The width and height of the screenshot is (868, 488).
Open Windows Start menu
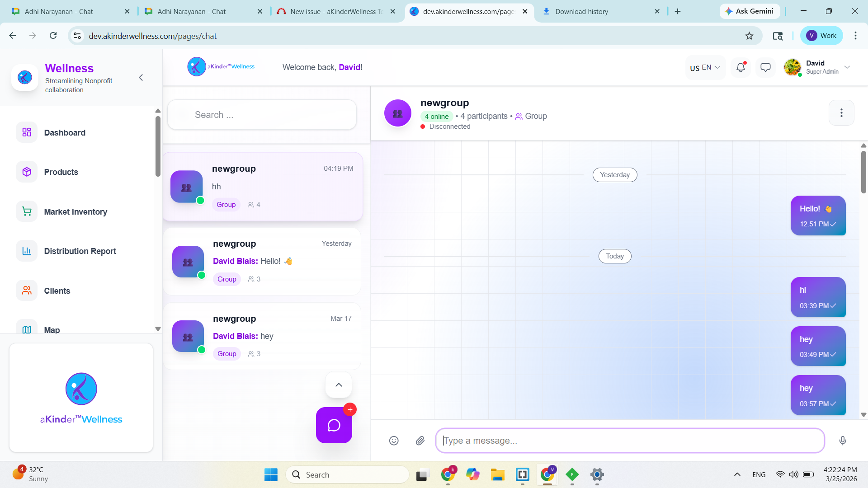click(271, 474)
